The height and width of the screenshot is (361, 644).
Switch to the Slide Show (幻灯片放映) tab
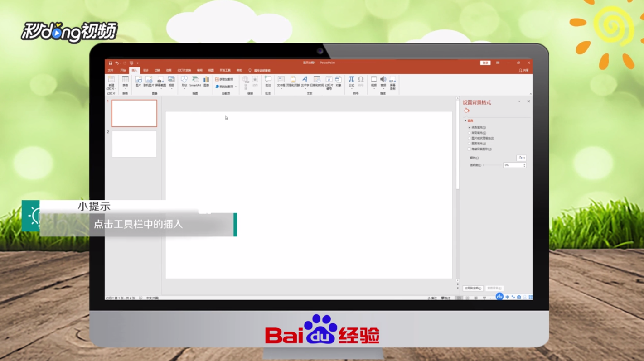tap(184, 70)
